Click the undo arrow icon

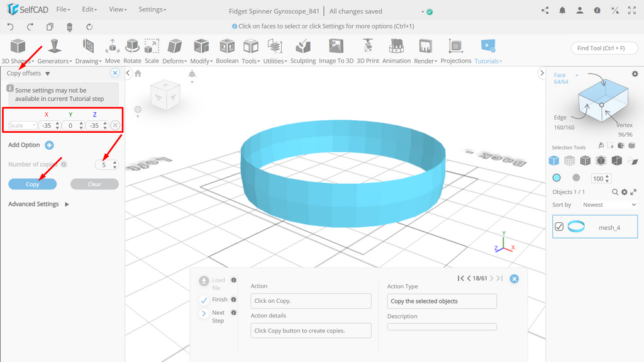(x=11, y=26)
